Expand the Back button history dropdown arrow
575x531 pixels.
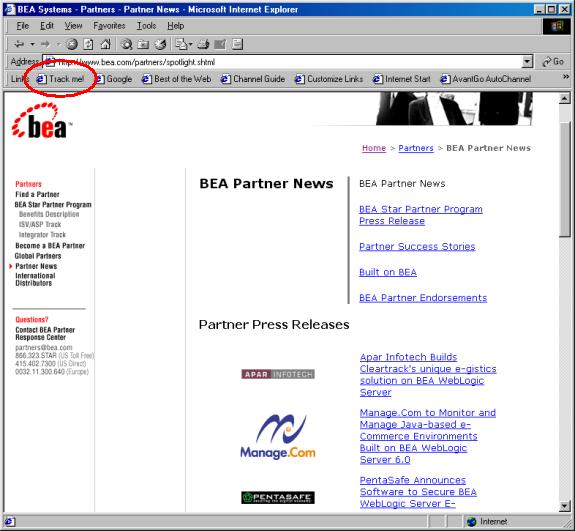tap(33, 44)
